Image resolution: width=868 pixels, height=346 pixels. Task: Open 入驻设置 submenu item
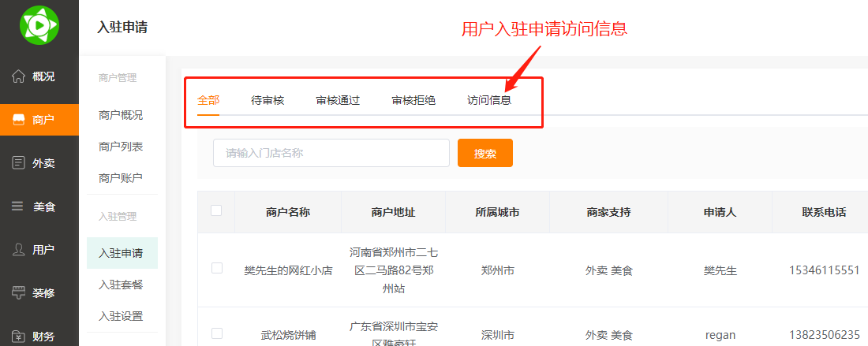[121, 316]
